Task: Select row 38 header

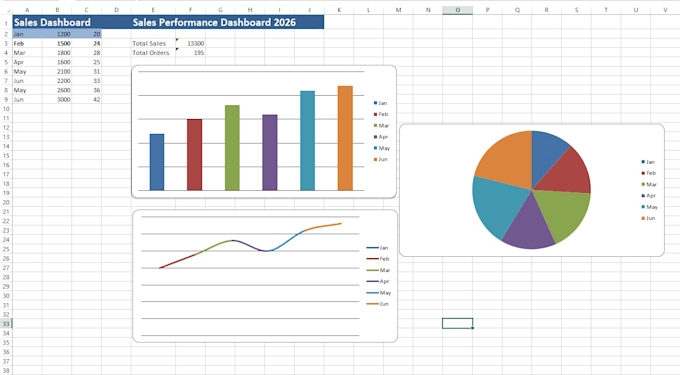Action: (x=6, y=371)
